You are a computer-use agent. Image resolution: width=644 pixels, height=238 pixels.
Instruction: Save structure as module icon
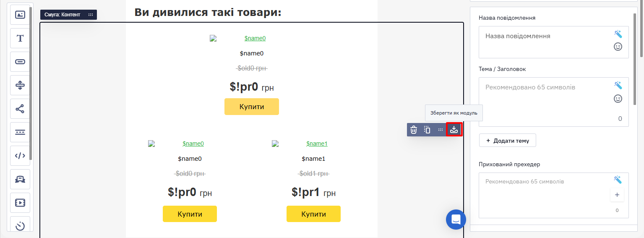click(454, 130)
